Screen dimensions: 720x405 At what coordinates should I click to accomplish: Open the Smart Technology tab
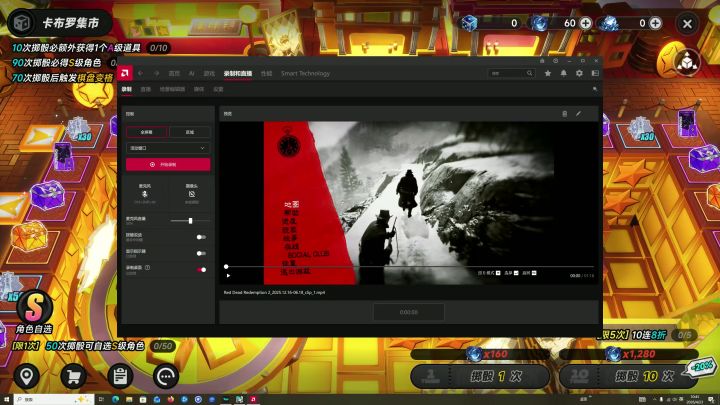point(305,73)
